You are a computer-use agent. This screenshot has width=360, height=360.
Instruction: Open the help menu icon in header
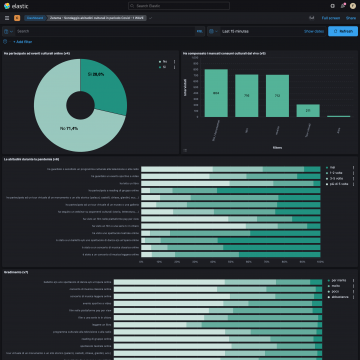point(332,6)
